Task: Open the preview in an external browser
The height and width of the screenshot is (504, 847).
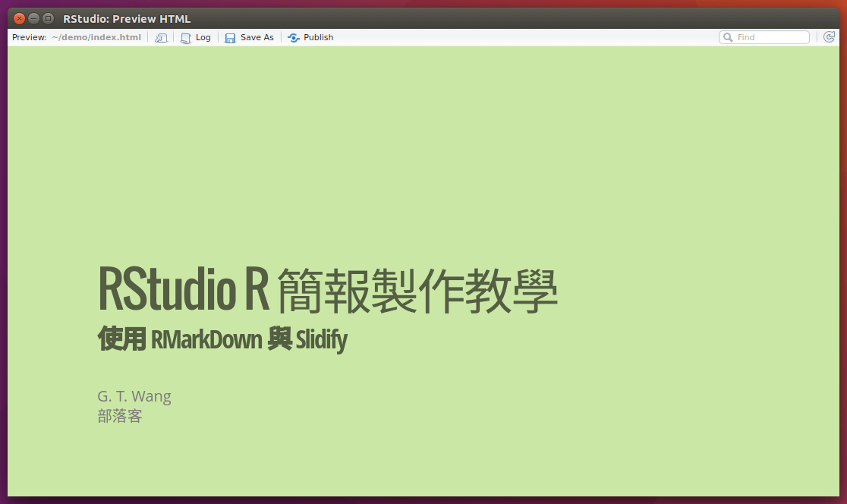Action: (x=160, y=37)
